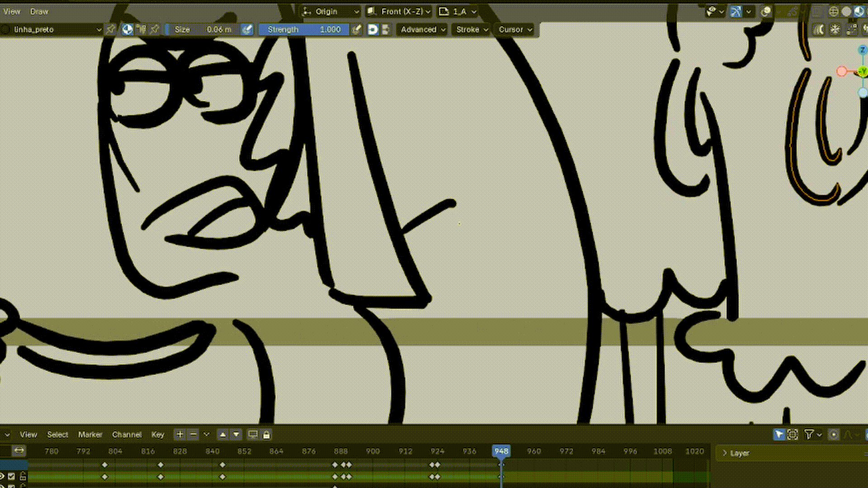Remove layer with the minus button
The height and width of the screenshot is (488, 868).
(x=193, y=434)
